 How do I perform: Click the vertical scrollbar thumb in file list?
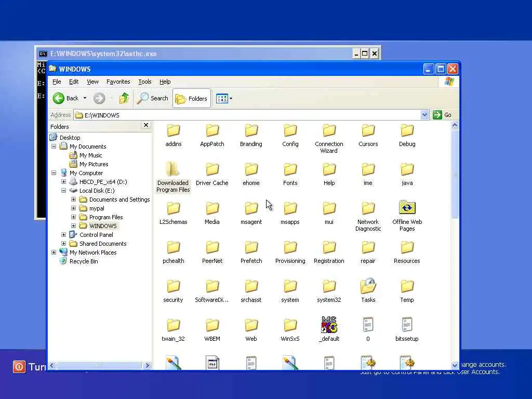point(455,174)
